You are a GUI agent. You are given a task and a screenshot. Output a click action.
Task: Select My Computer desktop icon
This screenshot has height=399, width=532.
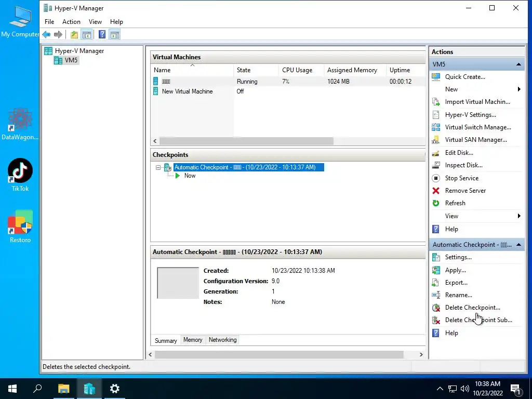click(20, 17)
